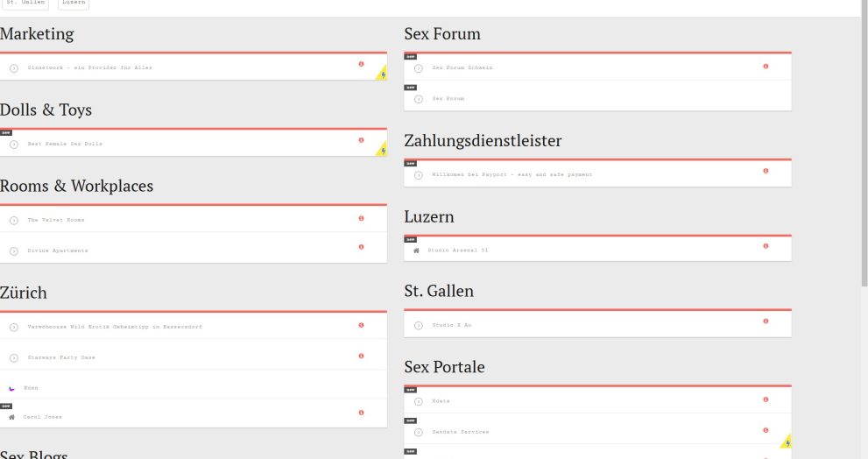The height and width of the screenshot is (459, 868).
Task: Click the info icon for Starways Party Oase
Action: point(361,356)
